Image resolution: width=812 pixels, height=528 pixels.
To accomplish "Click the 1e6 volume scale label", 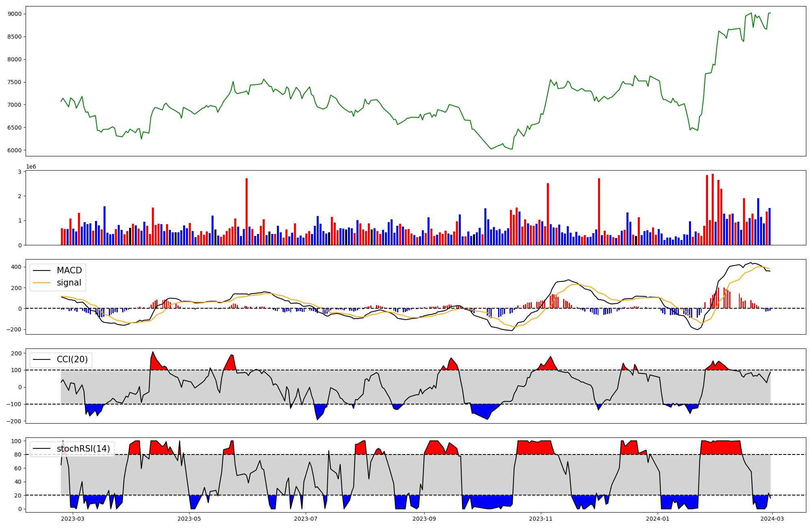I will [31, 167].
